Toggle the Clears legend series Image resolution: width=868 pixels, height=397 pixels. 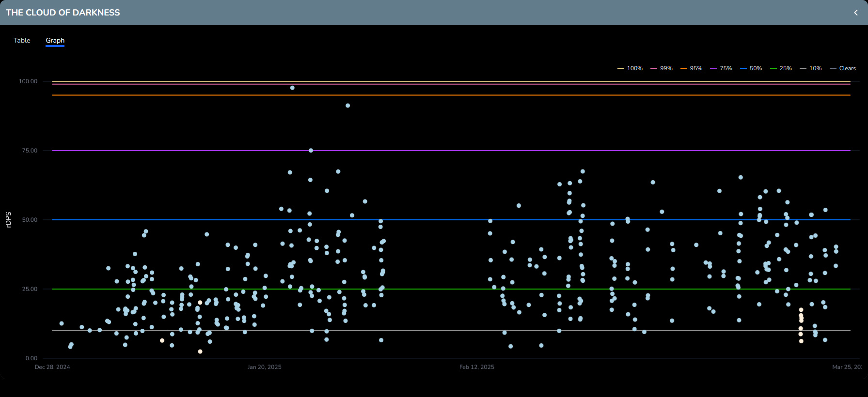pos(843,68)
